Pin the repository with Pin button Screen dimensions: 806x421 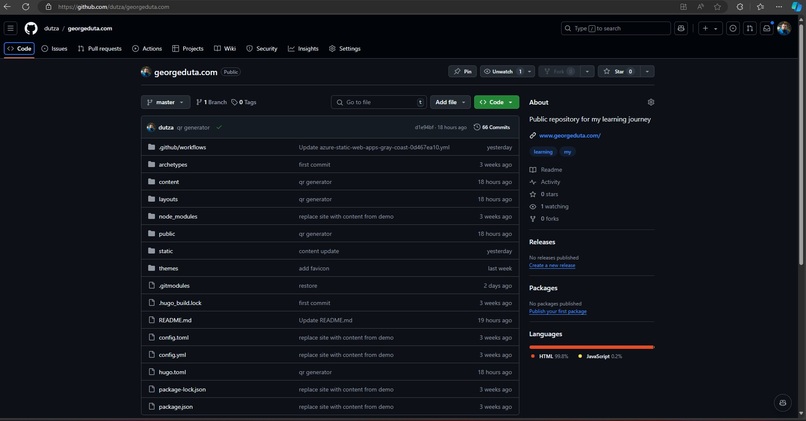pos(462,71)
